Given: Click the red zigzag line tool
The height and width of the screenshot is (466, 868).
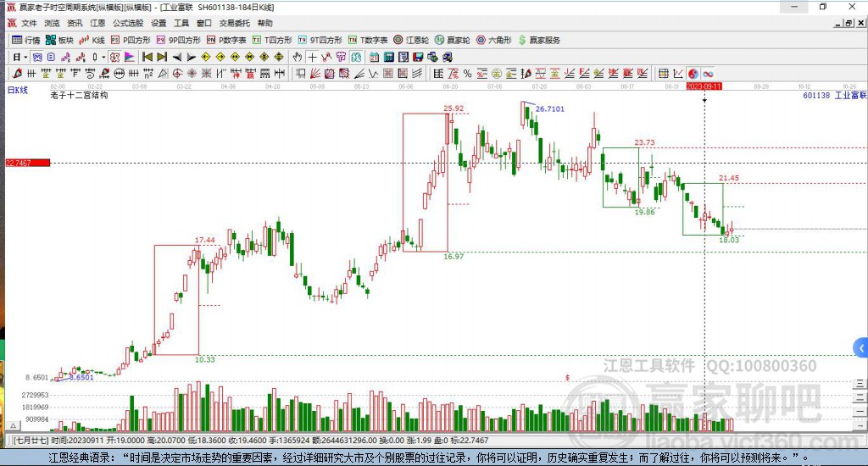Looking at the screenshot, I should [x=326, y=57].
